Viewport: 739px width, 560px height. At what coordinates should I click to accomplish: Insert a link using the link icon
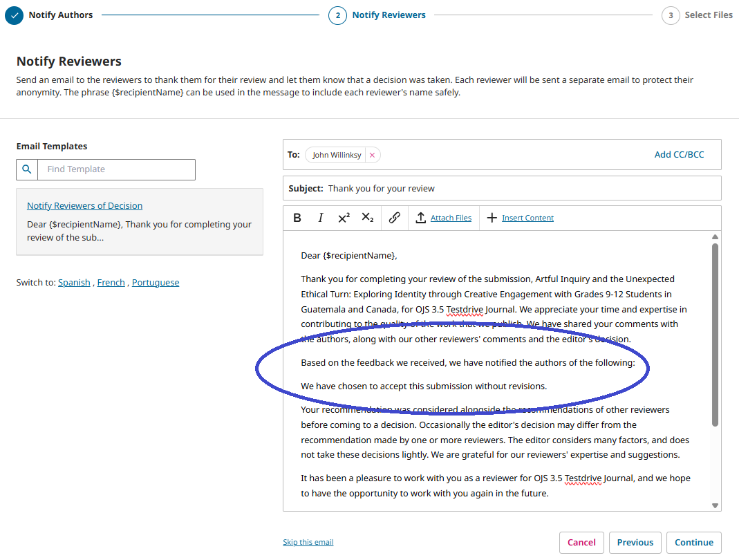(x=394, y=218)
